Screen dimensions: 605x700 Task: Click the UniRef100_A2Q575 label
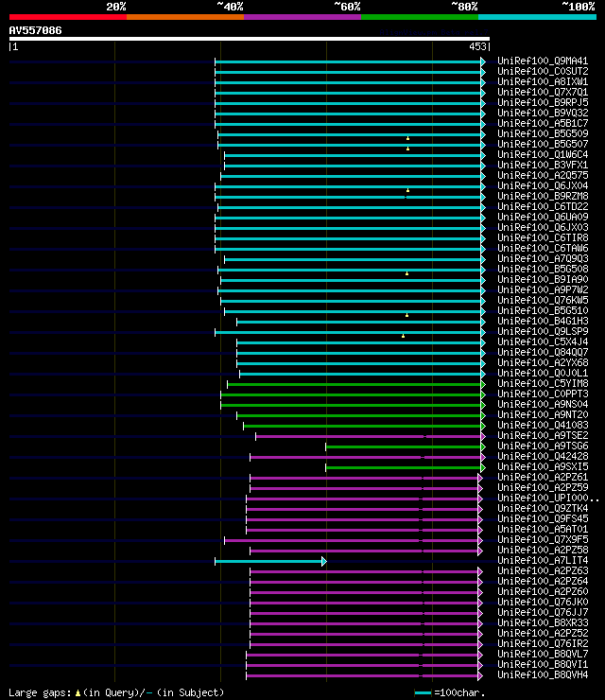[543, 175]
